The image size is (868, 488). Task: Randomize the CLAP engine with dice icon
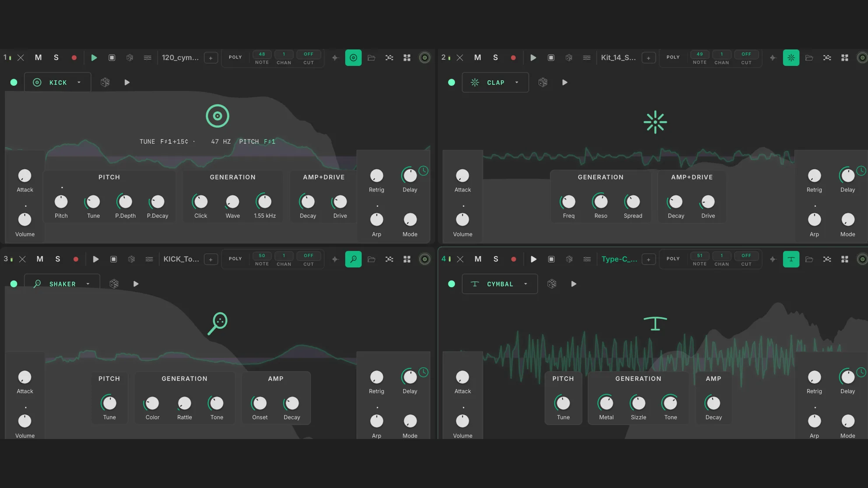click(543, 82)
